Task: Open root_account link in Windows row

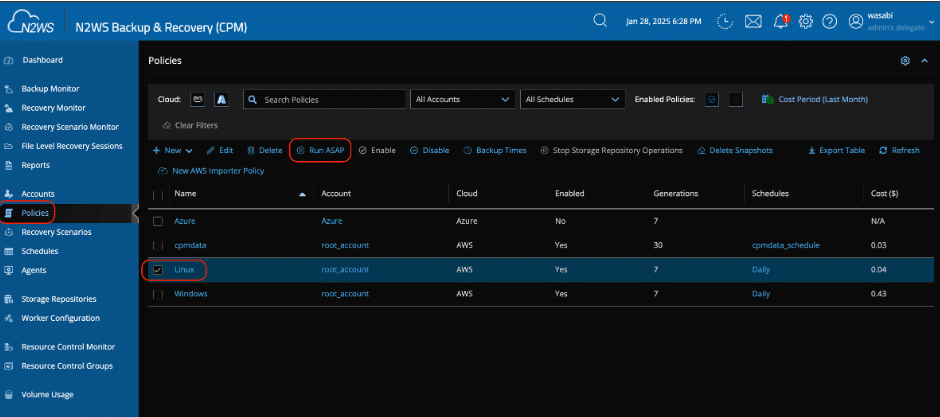Action: (x=345, y=294)
